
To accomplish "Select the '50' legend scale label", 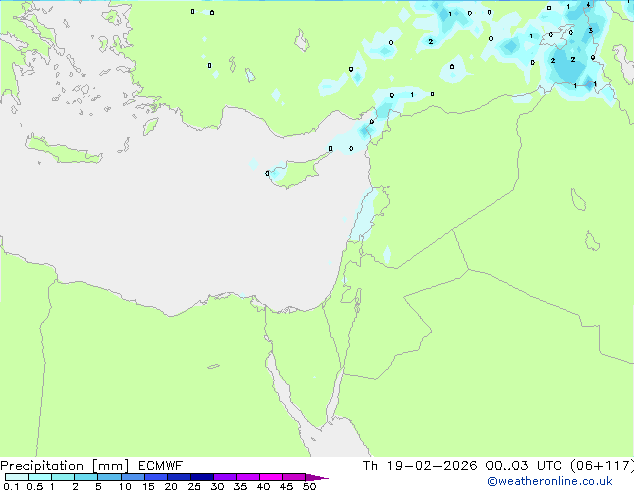I will pyautogui.click(x=309, y=486).
